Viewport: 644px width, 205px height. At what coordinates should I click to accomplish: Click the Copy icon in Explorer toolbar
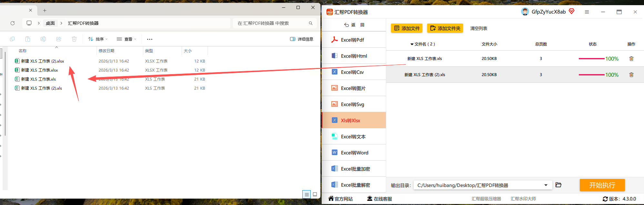(12, 39)
